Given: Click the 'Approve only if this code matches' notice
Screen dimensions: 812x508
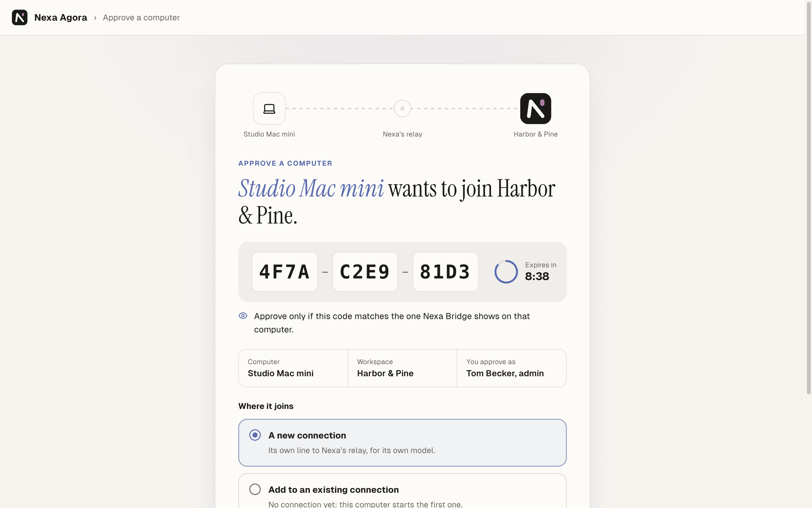Looking at the screenshot, I should click(x=392, y=323).
